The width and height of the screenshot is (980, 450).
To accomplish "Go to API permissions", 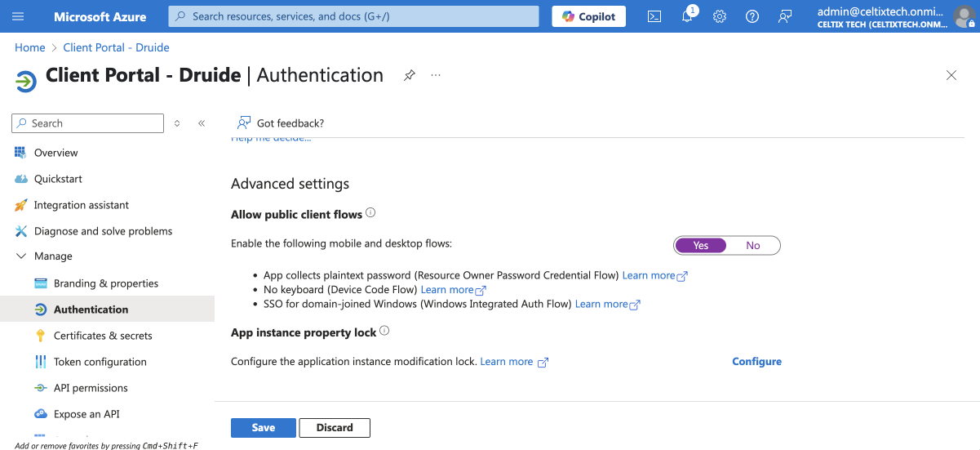I will (x=91, y=388).
